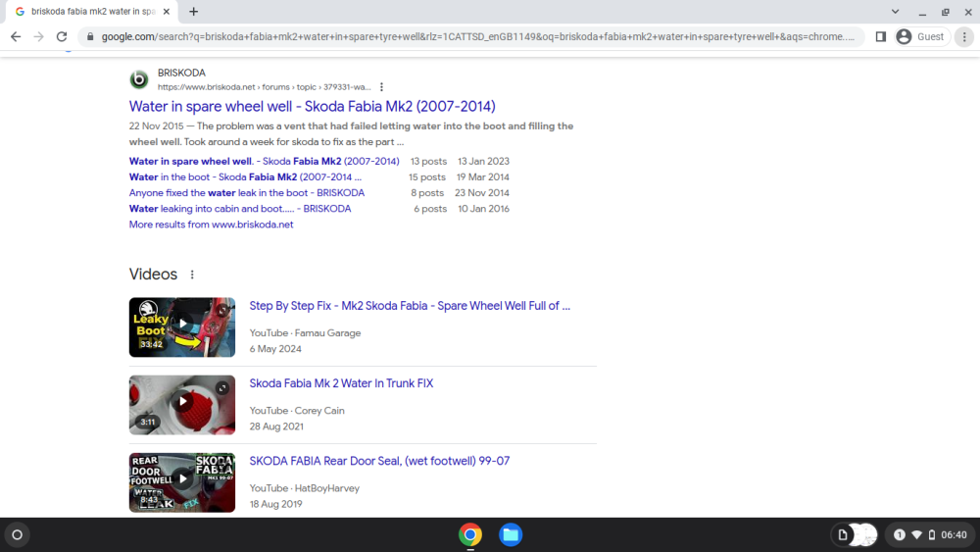This screenshot has width=980, height=552.
Task: Click the briskoda.net breadcrumb URL
Action: 264,87
